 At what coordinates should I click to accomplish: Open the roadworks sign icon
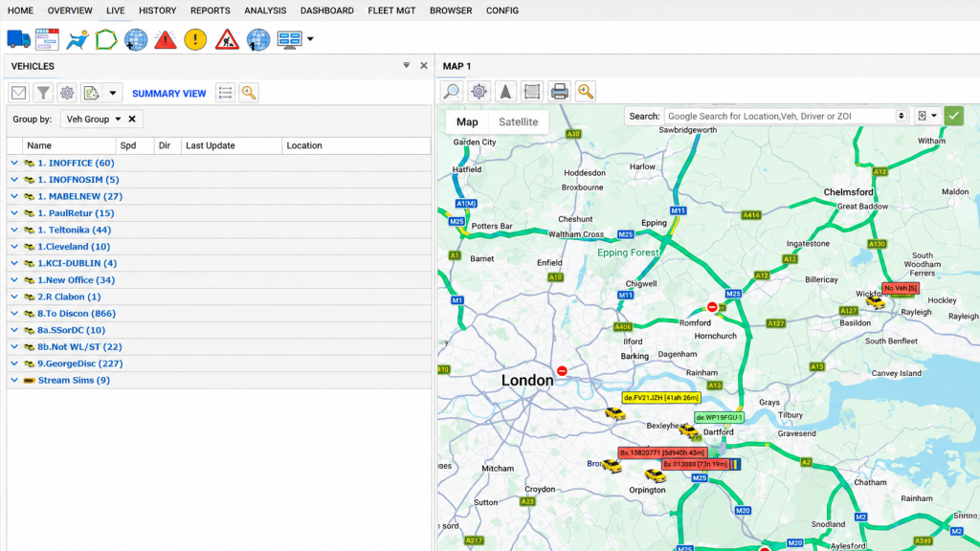coord(227,39)
